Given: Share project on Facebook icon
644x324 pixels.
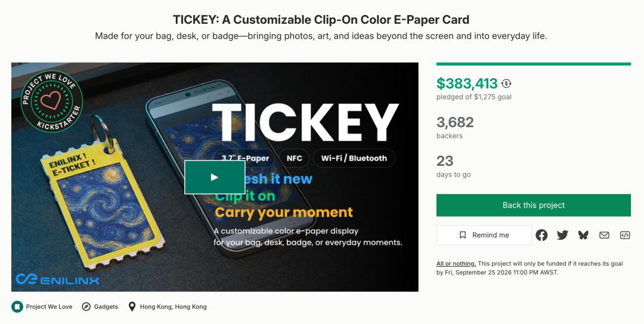Looking at the screenshot, I should tap(541, 235).
